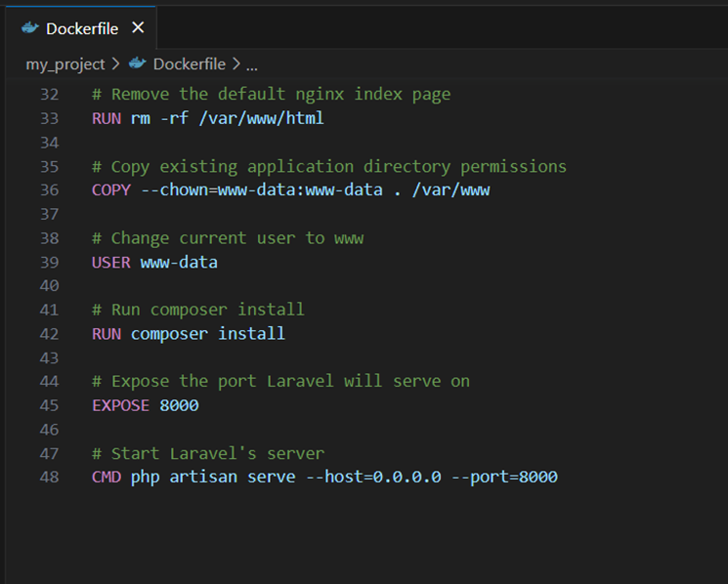728x584 pixels.
Task: Open the Dockerfile breadcrumb item
Action: coord(190,63)
